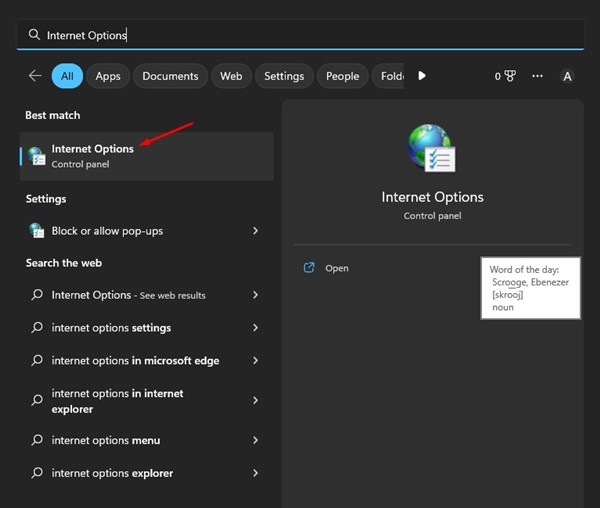Click the Internet Options control panel icon in Best match

click(x=37, y=156)
